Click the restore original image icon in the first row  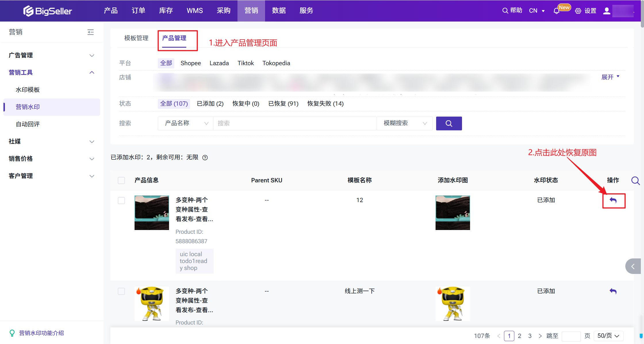pos(613,200)
